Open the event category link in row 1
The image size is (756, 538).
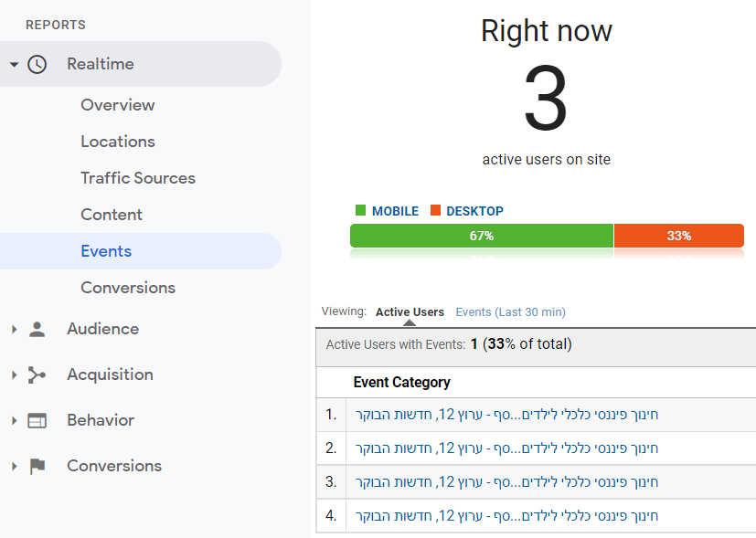pyautogui.click(x=506, y=415)
